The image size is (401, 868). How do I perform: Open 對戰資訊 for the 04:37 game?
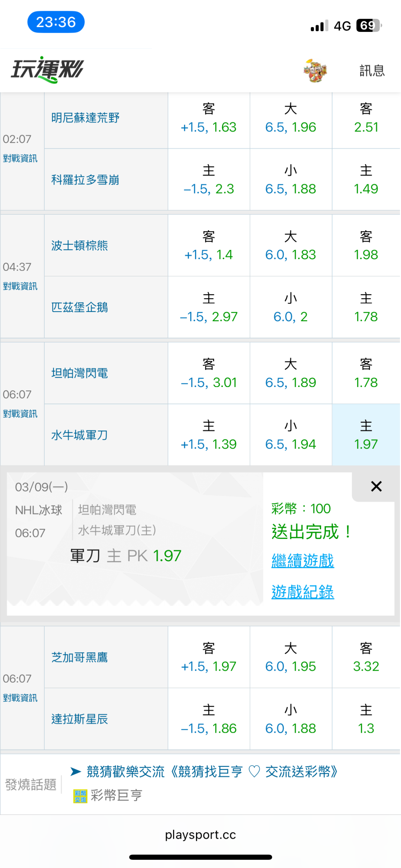[20, 286]
